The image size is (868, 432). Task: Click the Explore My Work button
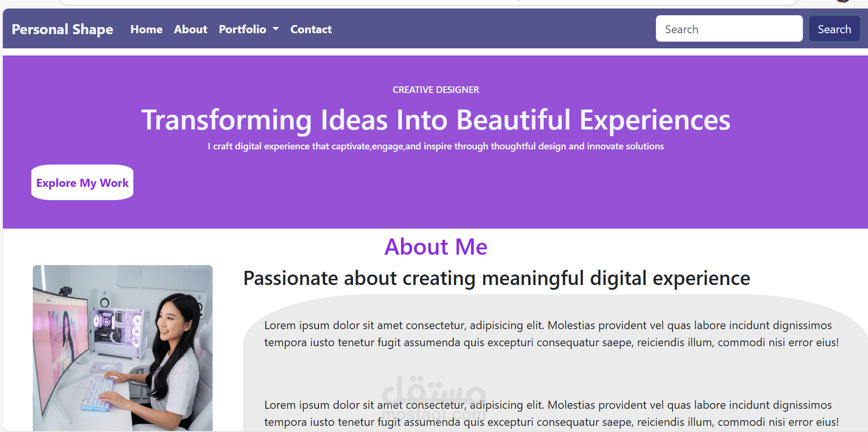point(82,183)
